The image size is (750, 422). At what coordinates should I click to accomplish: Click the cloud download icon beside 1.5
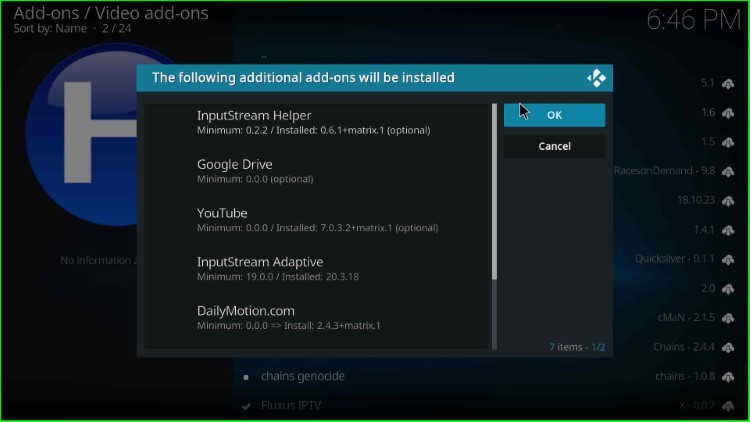pos(728,143)
